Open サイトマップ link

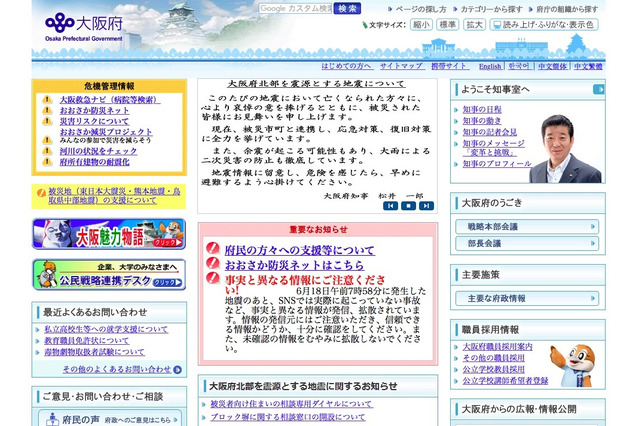(x=402, y=66)
